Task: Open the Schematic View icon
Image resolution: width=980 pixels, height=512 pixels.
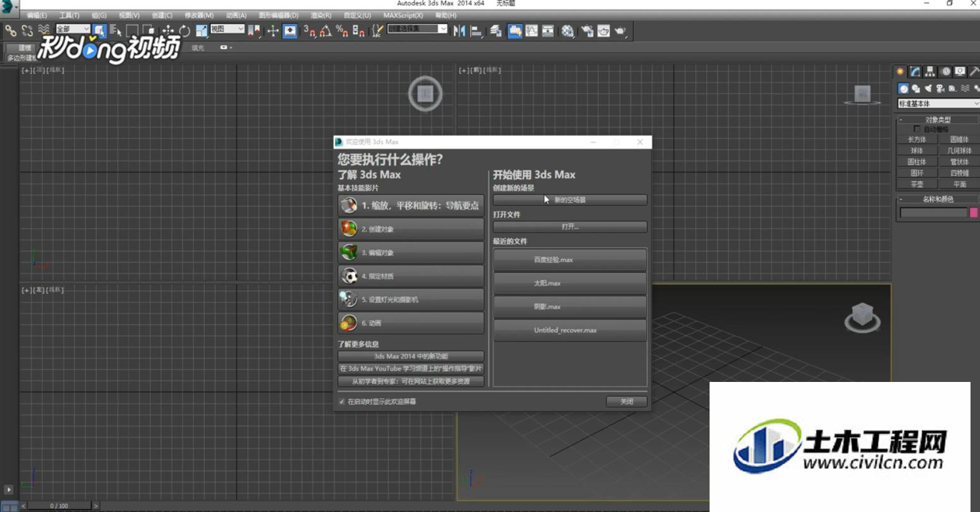Action: [x=548, y=30]
